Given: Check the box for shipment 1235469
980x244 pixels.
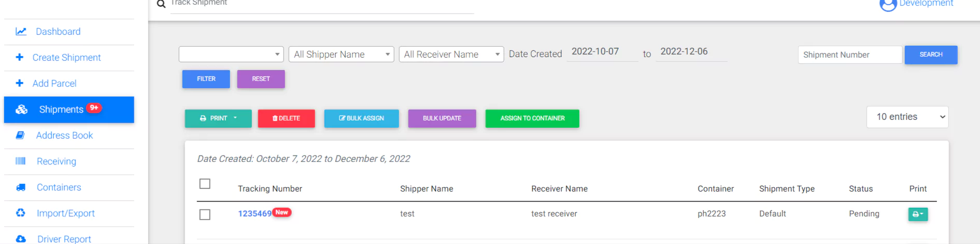Looking at the screenshot, I should [205, 214].
